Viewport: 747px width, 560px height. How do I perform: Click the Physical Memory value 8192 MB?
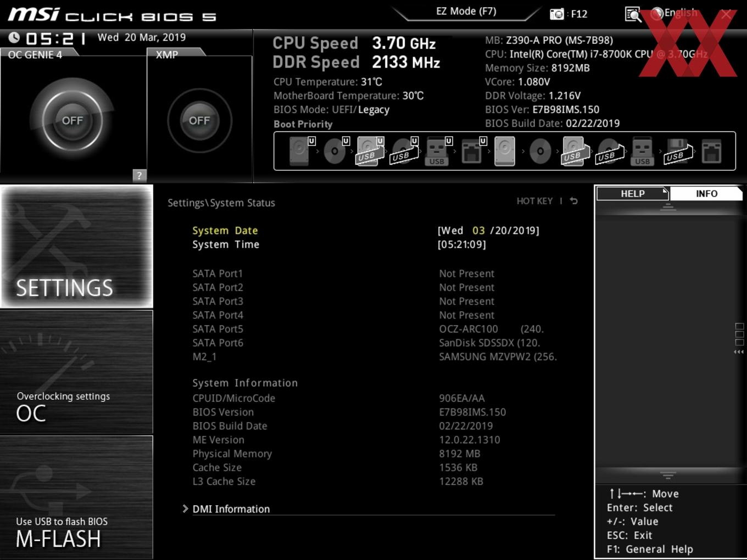click(x=460, y=453)
